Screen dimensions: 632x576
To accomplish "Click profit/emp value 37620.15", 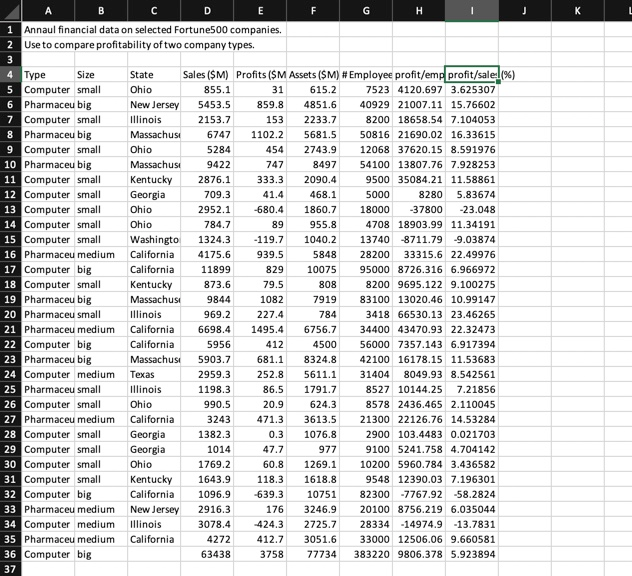I will tap(419, 150).
